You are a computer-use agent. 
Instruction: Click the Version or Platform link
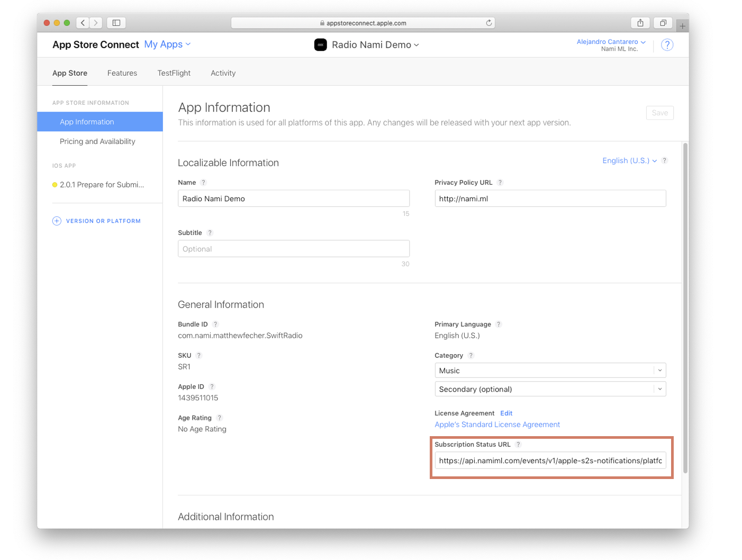pyautogui.click(x=103, y=221)
